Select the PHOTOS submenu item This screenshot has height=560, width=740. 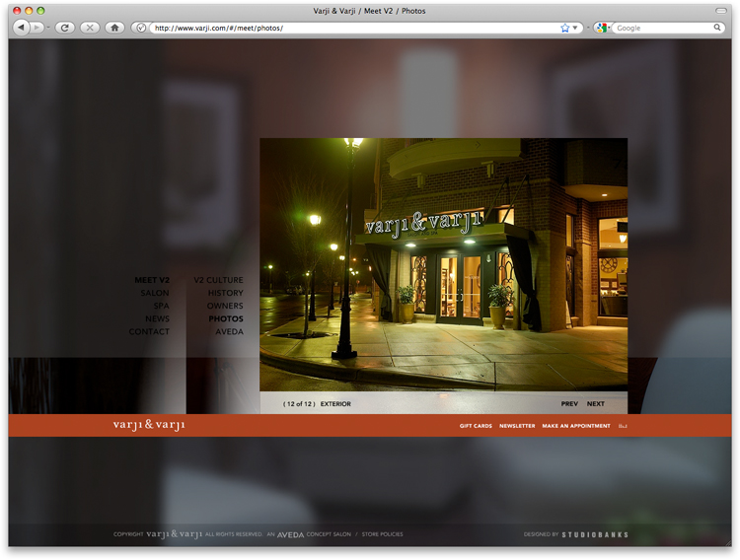[226, 318]
